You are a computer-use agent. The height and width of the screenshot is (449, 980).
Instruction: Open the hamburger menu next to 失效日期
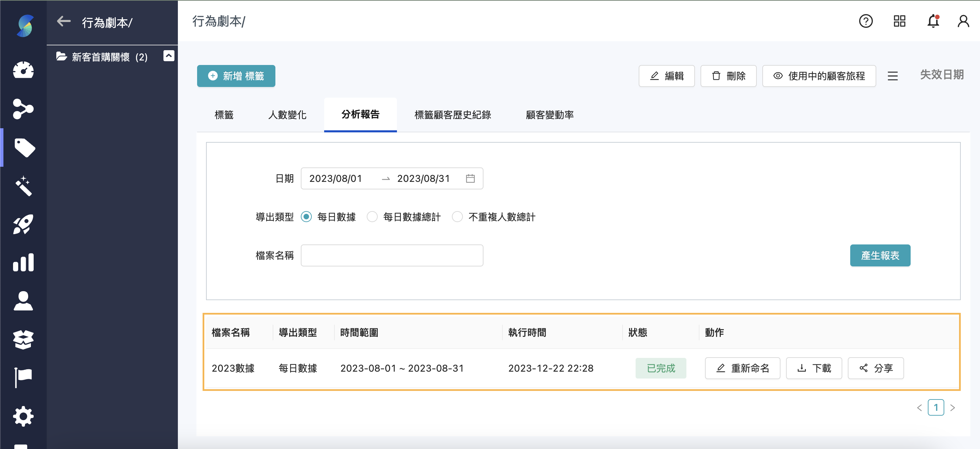(x=893, y=76)
